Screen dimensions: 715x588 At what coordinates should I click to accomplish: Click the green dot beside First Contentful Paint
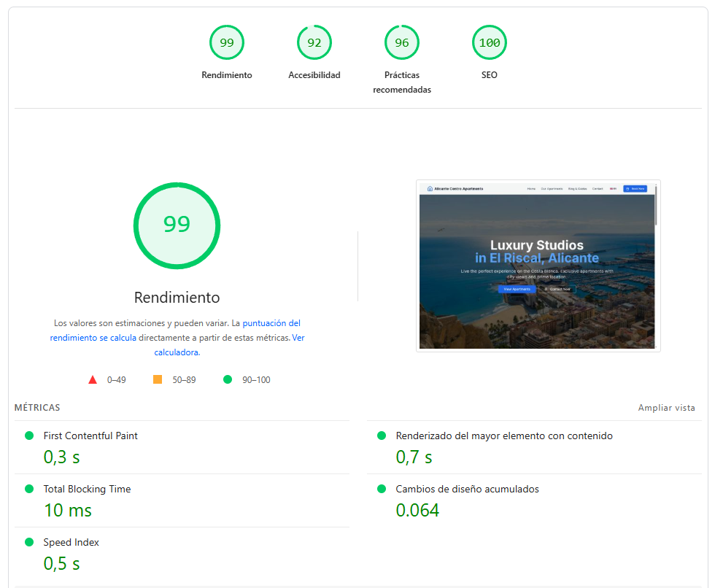pos(28,436)
